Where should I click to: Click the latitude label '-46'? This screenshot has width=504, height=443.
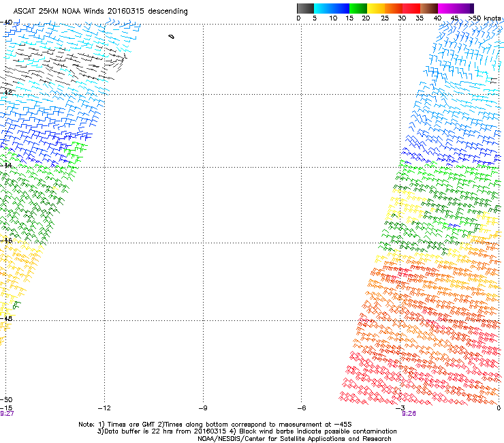pos(6,241)
